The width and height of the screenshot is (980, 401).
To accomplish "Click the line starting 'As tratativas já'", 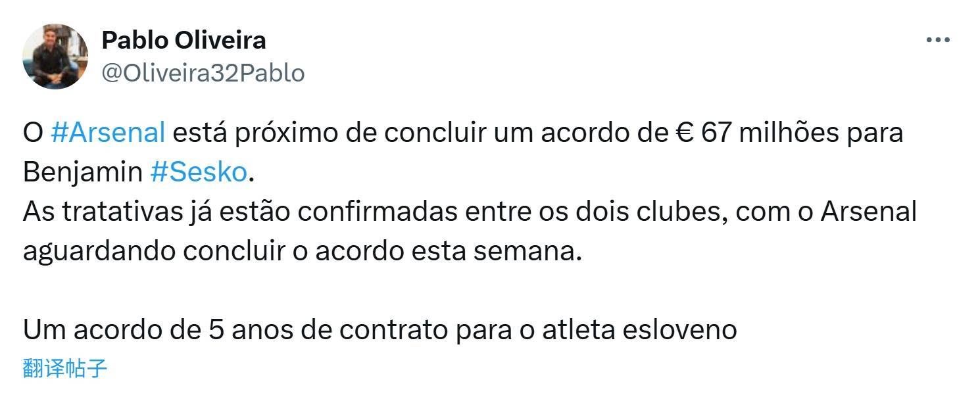I will pos(470,212).
